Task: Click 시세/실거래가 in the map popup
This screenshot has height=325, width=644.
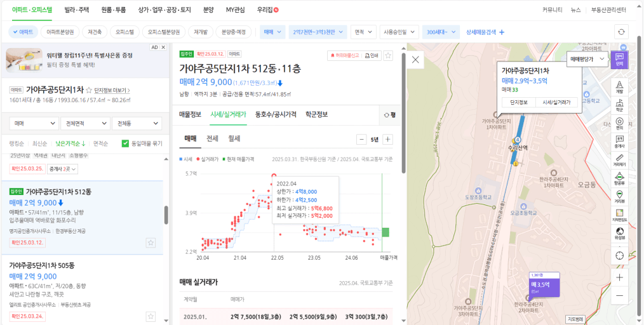Action: (x=556, y=102)
